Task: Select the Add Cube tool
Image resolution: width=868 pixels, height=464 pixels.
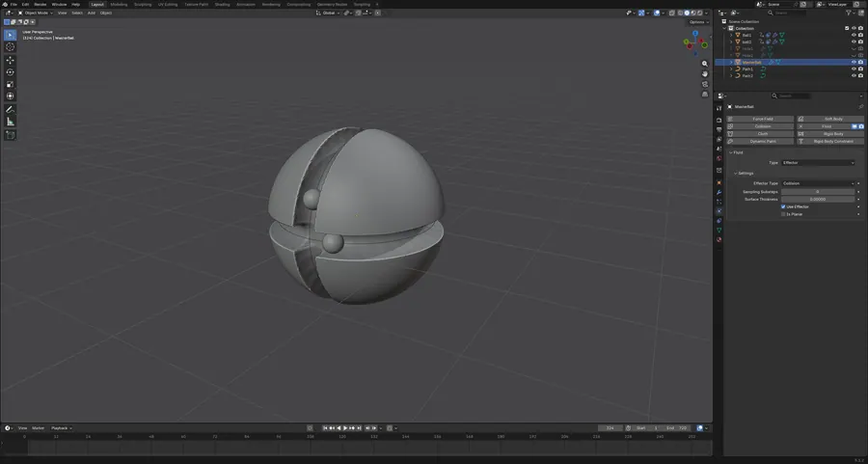Action: (10, 134)
